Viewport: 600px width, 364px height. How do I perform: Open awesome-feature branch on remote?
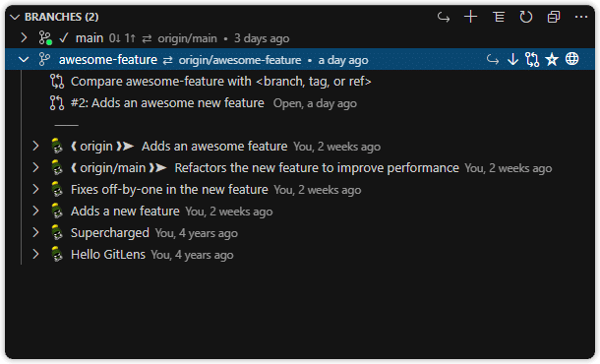click(572, 59)
